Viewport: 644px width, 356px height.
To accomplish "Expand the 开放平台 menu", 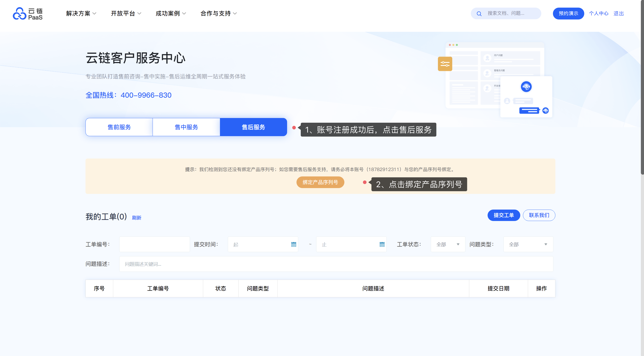I will point(126,13).
